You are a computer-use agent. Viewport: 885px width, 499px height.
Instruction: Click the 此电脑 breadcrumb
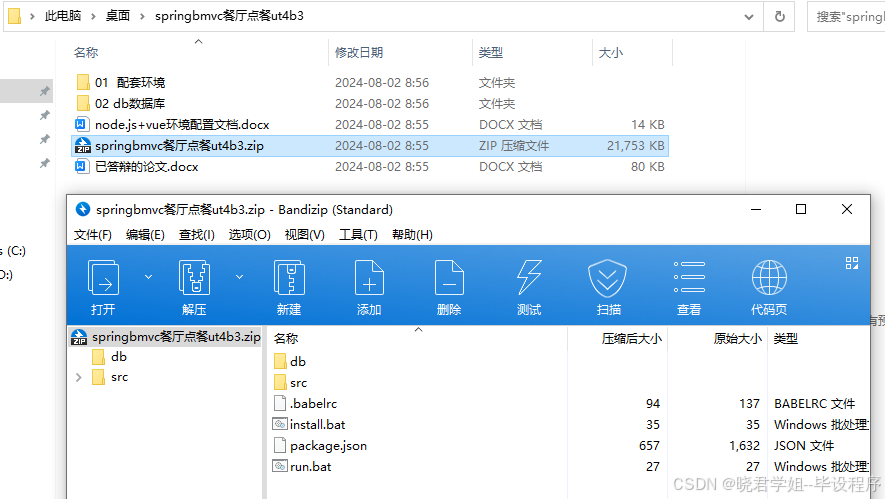coord(63,16)
